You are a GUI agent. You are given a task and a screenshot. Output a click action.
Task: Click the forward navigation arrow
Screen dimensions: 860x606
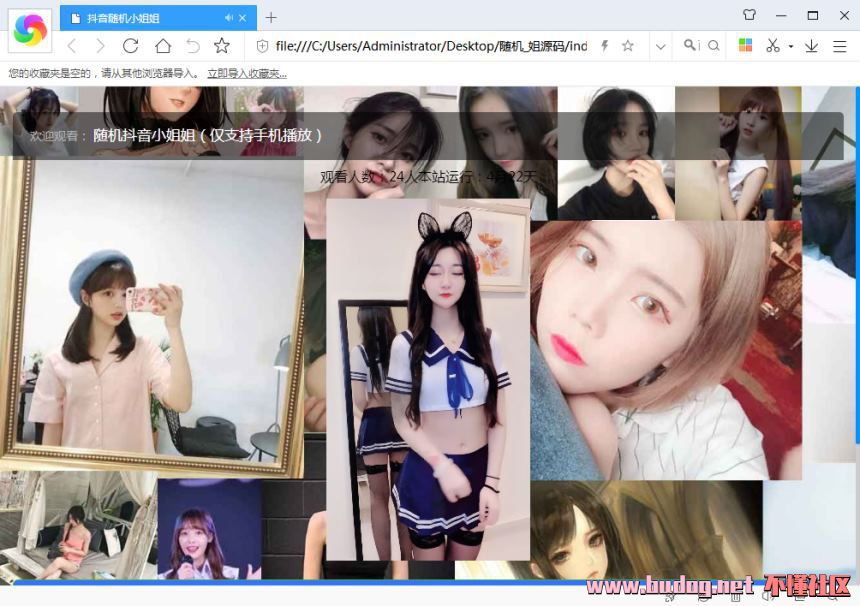[x=100, y=46]
